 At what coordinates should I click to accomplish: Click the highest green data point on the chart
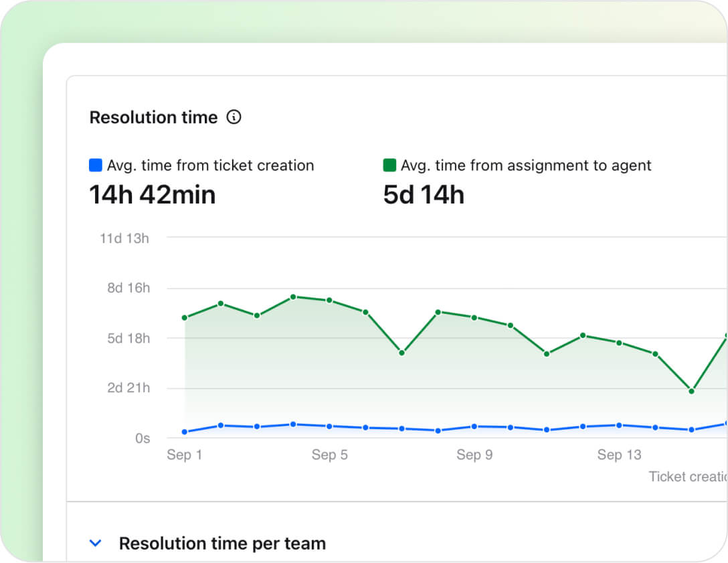pos(293,295)
